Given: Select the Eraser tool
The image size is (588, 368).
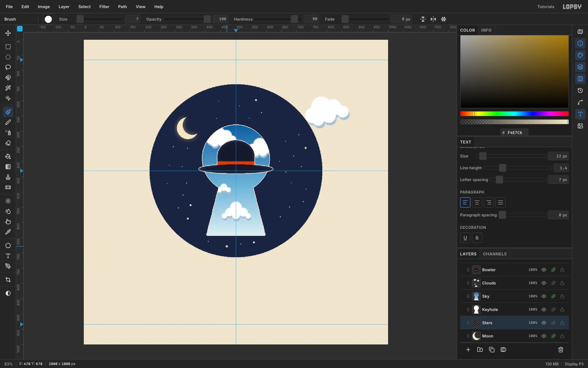Looking at the screenshot, I should (x=8, y=143).
